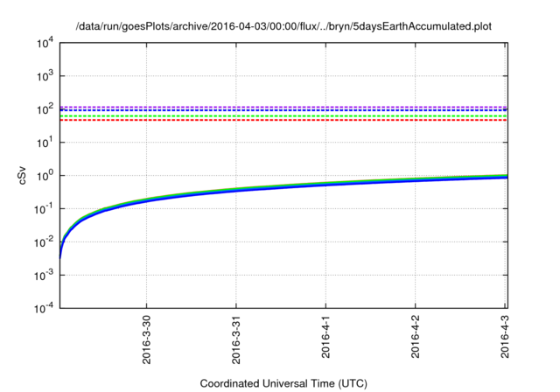Click the plot title file path

click(283, 26)
